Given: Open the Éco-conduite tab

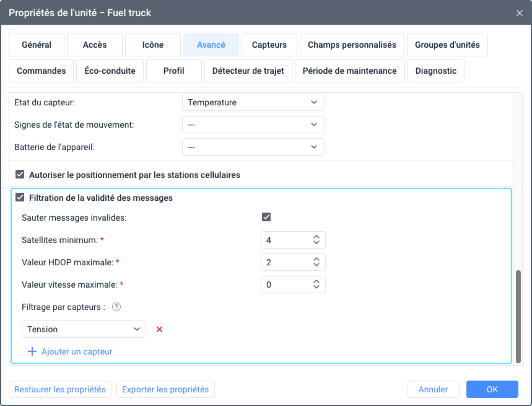Looking at the screenshot, I should [x=110, y=71].
